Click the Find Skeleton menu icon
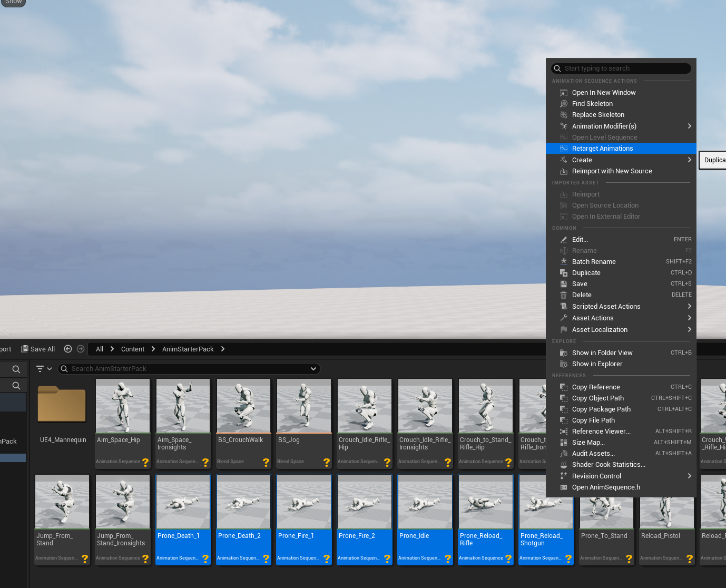Image resolution: width=726 pixels, height=588 pixels. [x=563, y=104]
